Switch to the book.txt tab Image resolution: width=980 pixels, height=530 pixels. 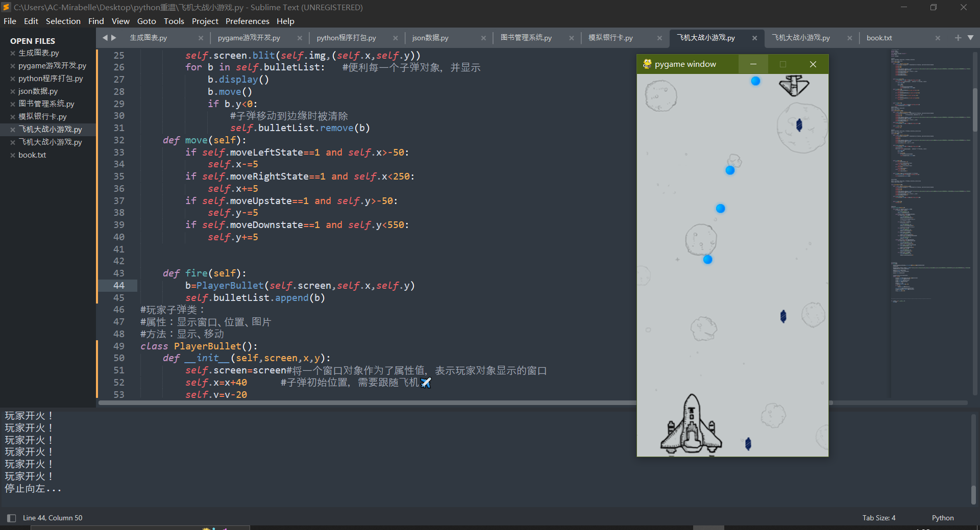(x=879, y=37)
